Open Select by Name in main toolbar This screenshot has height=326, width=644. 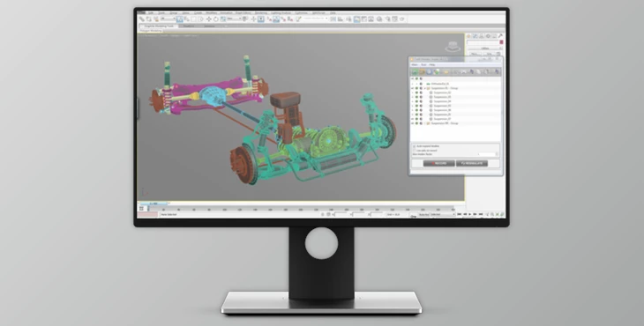(186, 19)
